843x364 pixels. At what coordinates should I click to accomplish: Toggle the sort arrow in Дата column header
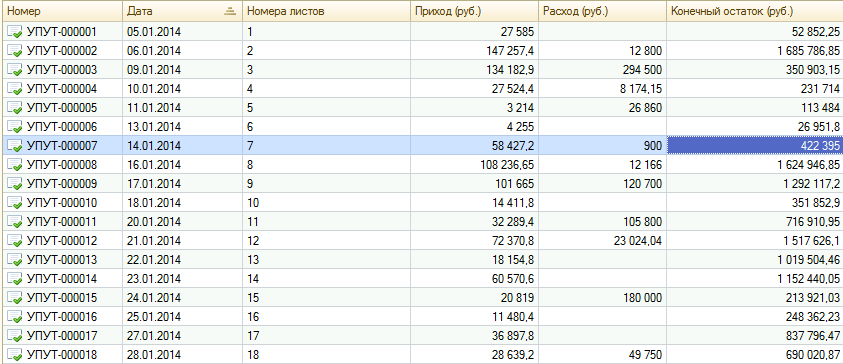pyautogui.click(x=230, y=11)
